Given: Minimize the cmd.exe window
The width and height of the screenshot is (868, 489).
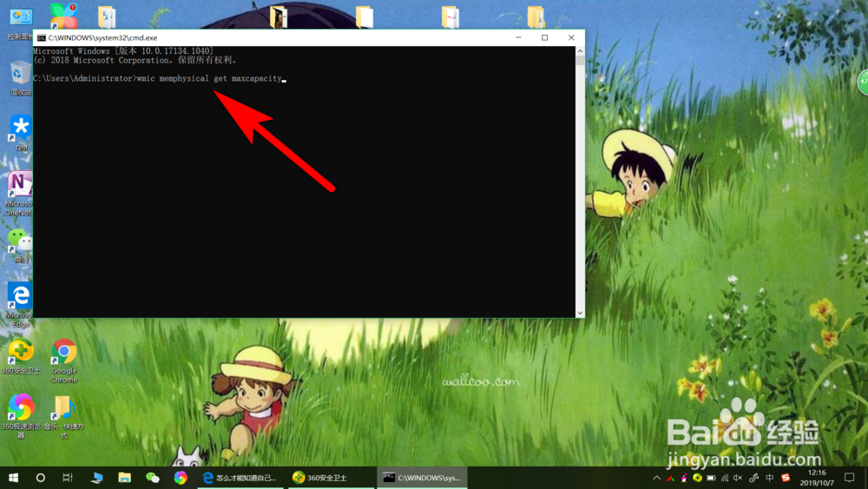Looking at the screenshot, I should click(x=518, y=37).
